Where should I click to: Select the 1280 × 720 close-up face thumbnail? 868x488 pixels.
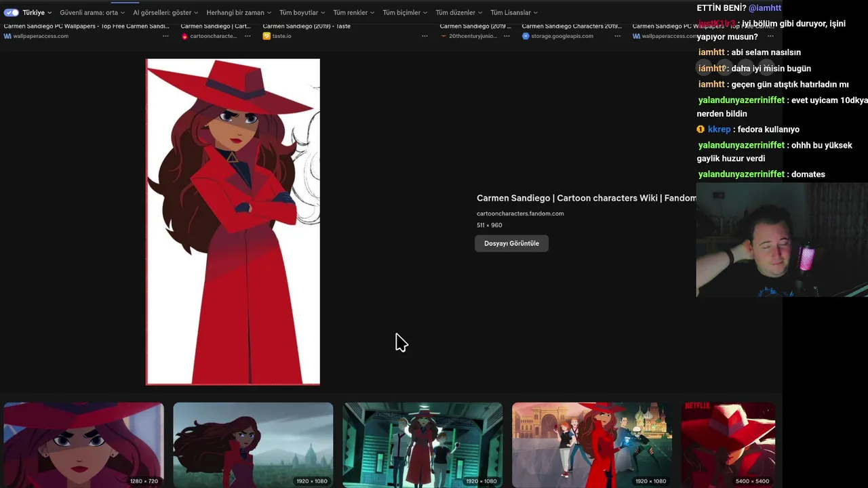(83, 445)
